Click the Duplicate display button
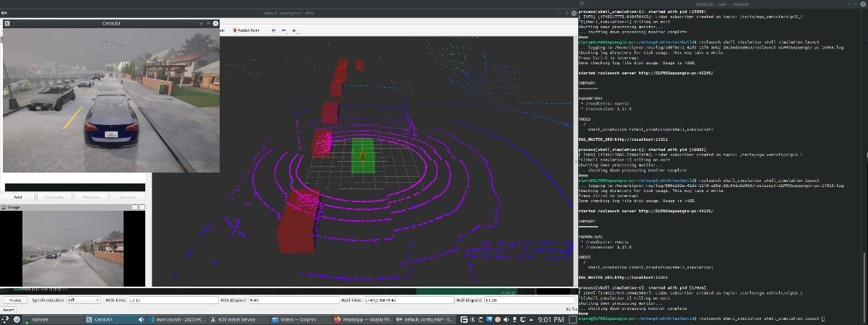This screenshot has height=325, width=868. pos(55,196)
